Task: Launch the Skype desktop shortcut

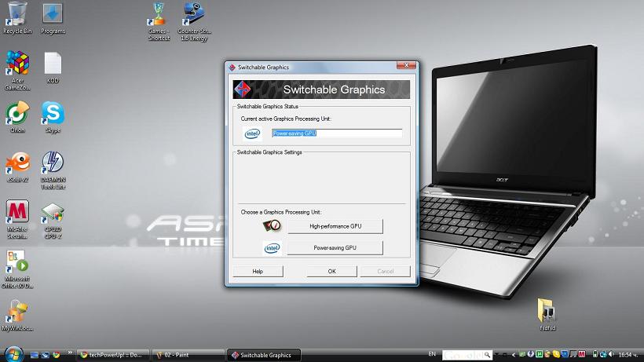Action: coord(53,117)
